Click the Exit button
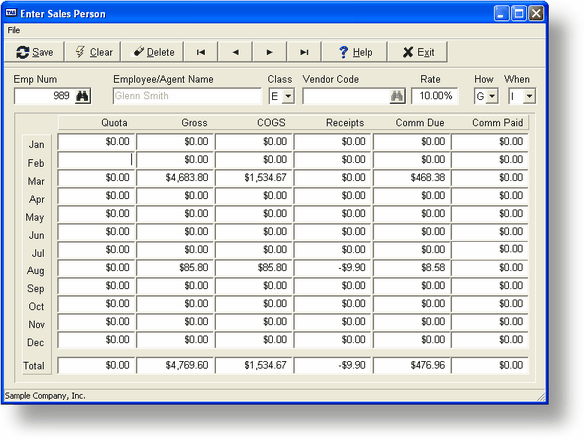The width and height of the screenshot is (584, 440). coord(418,52)
